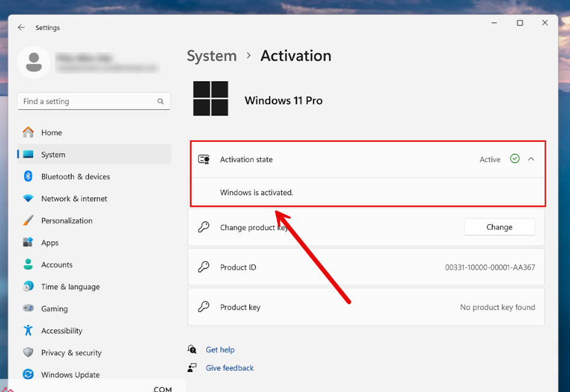This screenshot has width=570, height=392.
Task: Click the Find a setting search box
Action: pos(87,102)
